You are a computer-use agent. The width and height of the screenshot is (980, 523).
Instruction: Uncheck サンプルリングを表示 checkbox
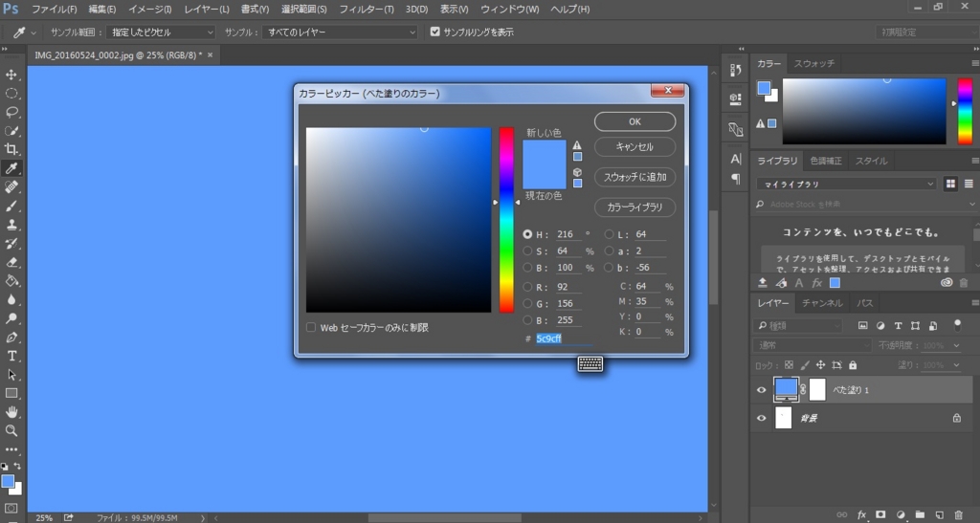point(435,32)
